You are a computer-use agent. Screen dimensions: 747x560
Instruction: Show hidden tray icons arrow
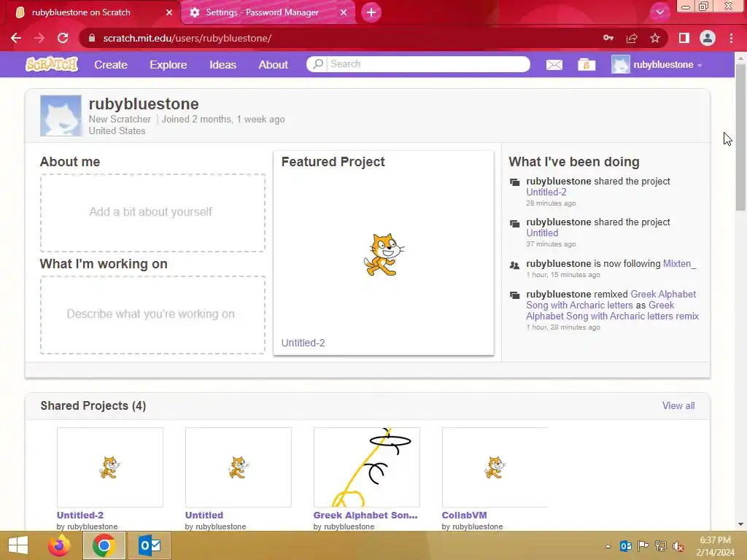608,546
